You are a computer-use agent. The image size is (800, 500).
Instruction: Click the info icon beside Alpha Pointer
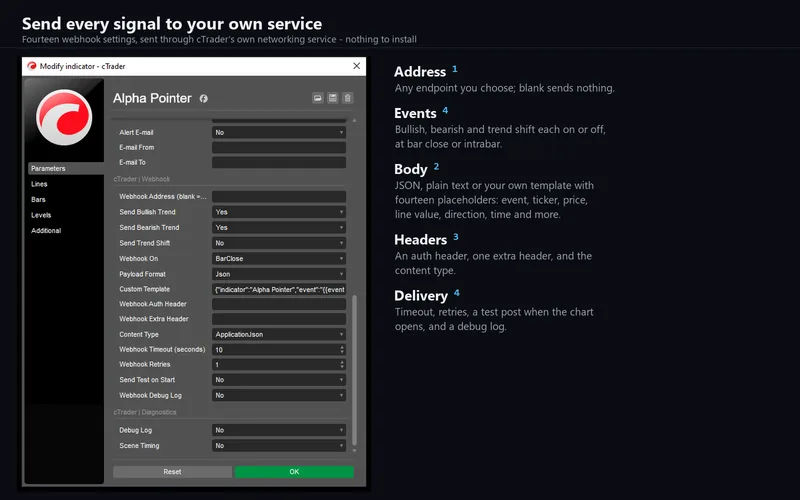pos(204,98)
